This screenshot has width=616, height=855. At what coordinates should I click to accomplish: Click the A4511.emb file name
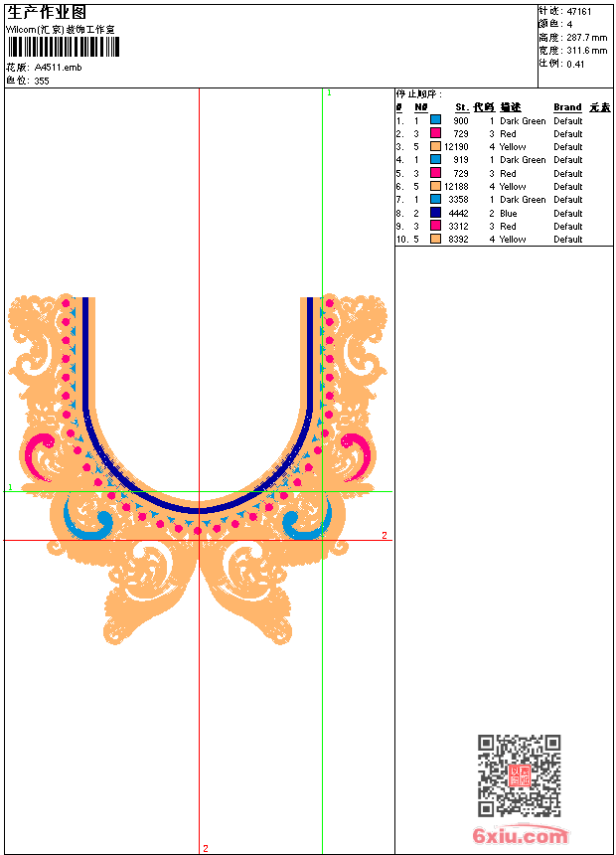59,67
